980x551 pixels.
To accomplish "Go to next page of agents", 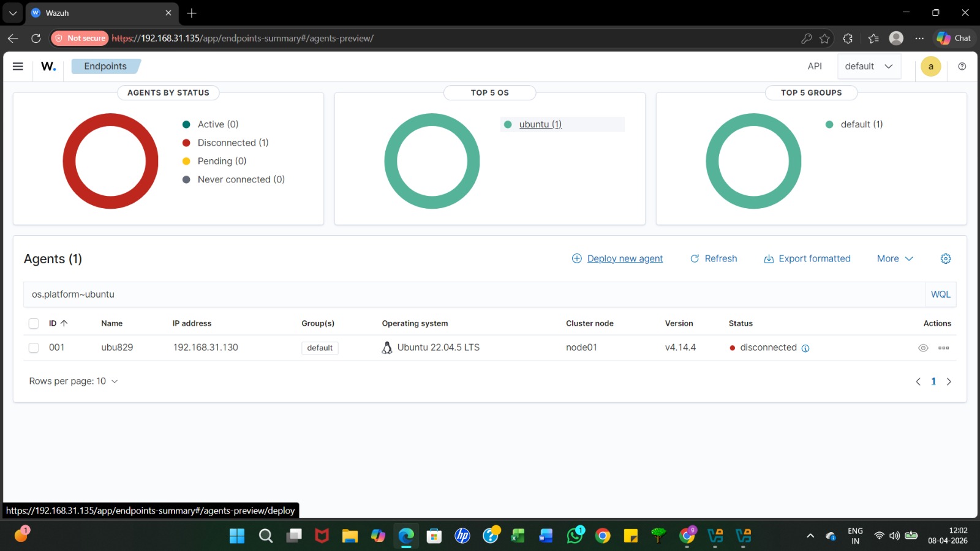I will [x=949, y=381].
